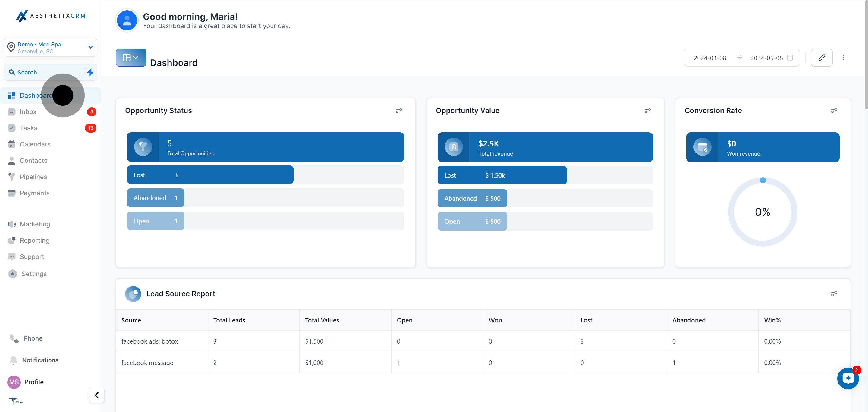Open the Profile link
Viewport: 868px width, 412px height.
(x=33, y=382)
